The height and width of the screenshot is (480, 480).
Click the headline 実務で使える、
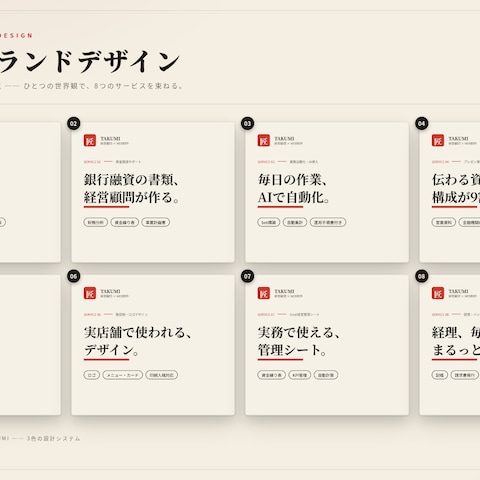click(299, 332)
